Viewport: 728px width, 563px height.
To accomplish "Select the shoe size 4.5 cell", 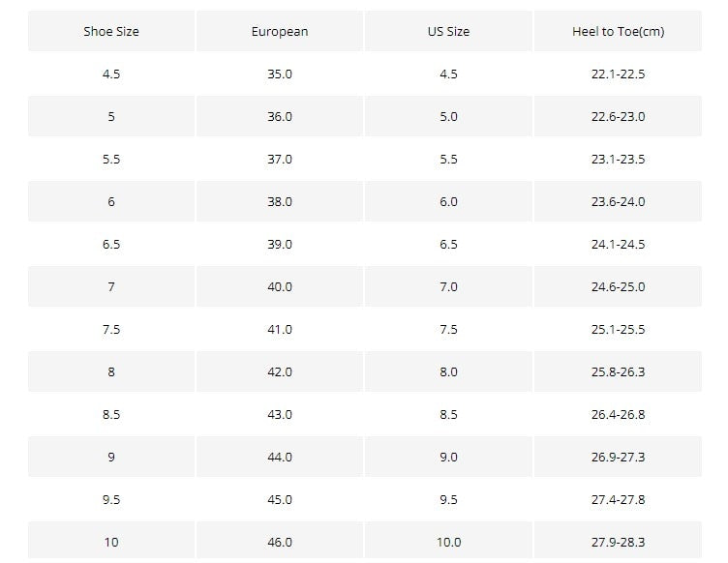I will [111, 74].
